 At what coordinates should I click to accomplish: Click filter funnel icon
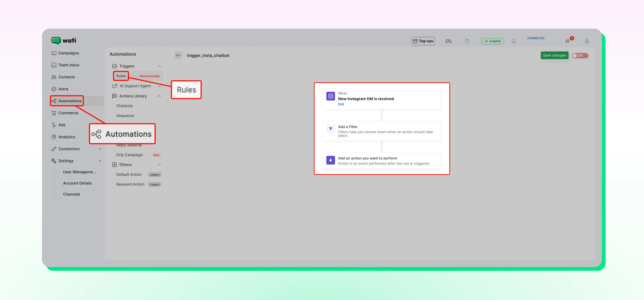(331, 129)
